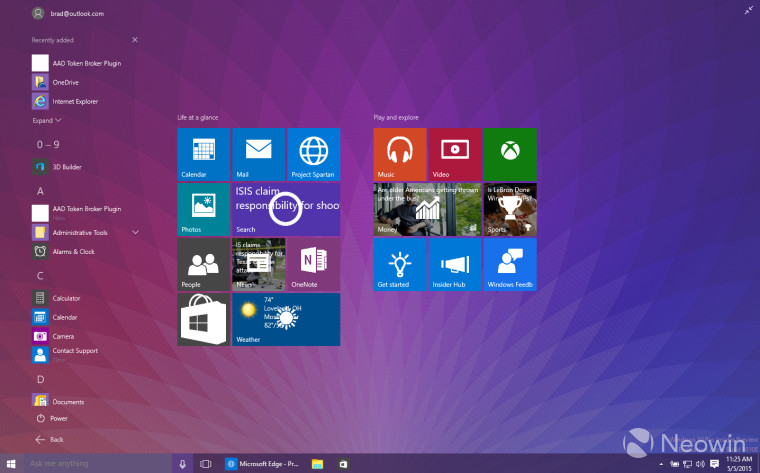Image resolution: width=760 pixels, height=473 pixels.
Task: Open OneDrive from Recently added
Action: pyautogui.click(x=55, y=82)
